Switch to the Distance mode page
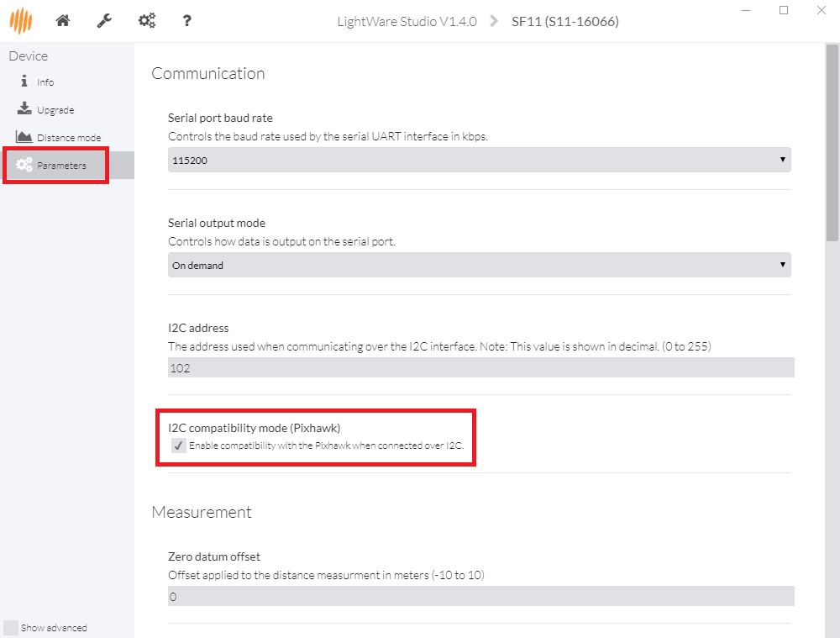840x638 pixels. point(69,138)
